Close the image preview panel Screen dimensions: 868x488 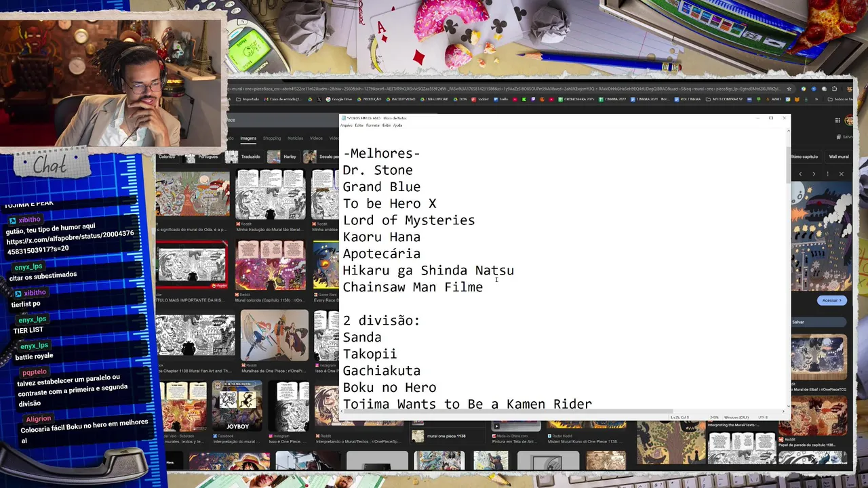coord(841,174)
